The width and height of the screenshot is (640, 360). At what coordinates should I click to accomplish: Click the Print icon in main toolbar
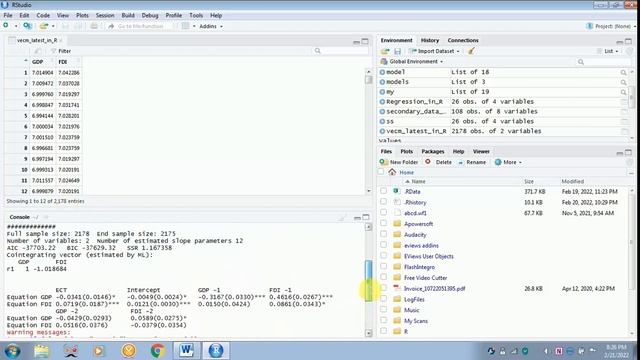[x=94, y=26]
